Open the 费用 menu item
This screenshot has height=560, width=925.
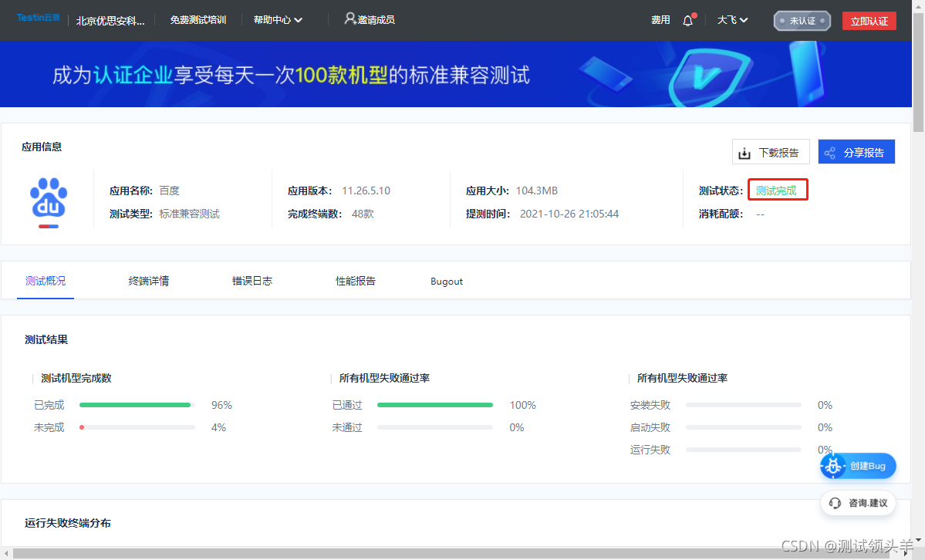tap(660, 19)
